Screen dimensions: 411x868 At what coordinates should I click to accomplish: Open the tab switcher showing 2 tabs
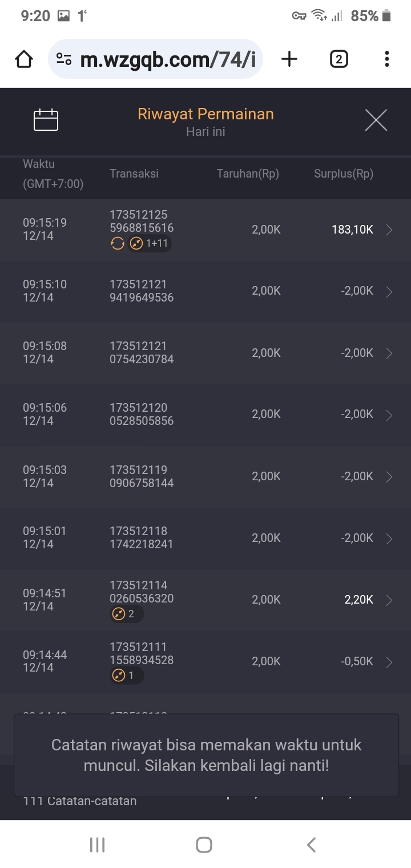(x=339, y=59)
